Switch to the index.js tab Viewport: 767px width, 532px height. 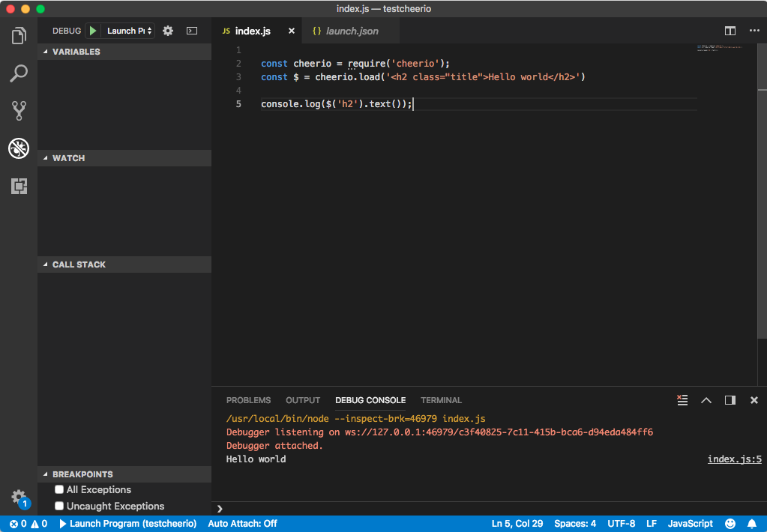pyautogui.click(x=253, y=31)
